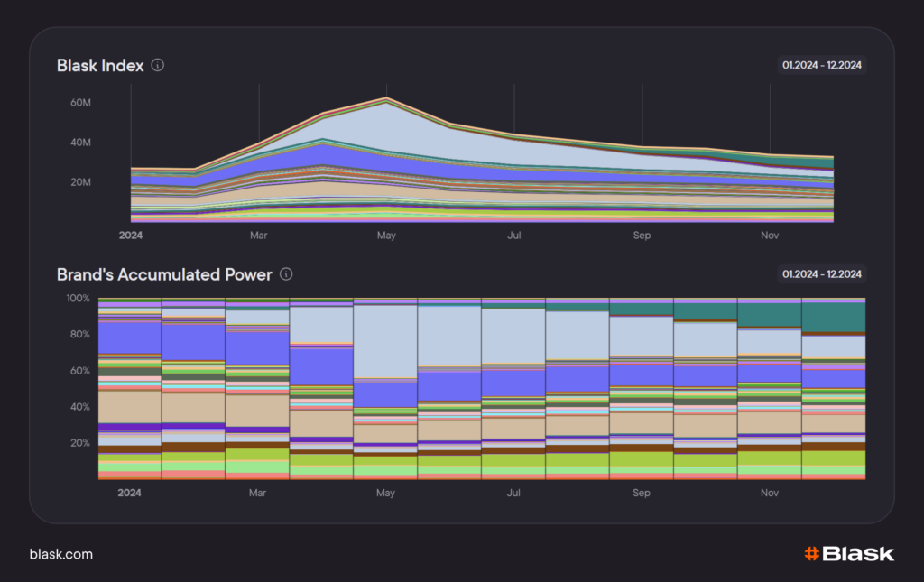The image size is (924, 582).
Task: Open the Brand's Accumulated Power date range selector
Action: point(821,274)
